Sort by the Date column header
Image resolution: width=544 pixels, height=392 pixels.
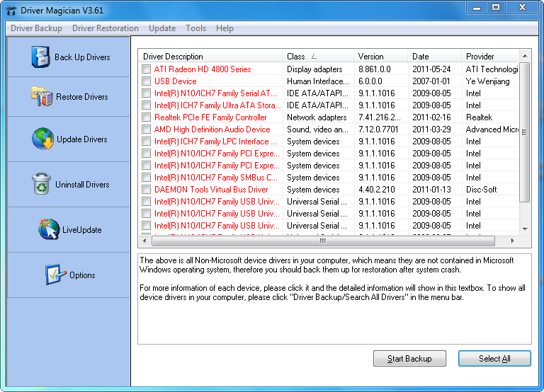[435, 56]
